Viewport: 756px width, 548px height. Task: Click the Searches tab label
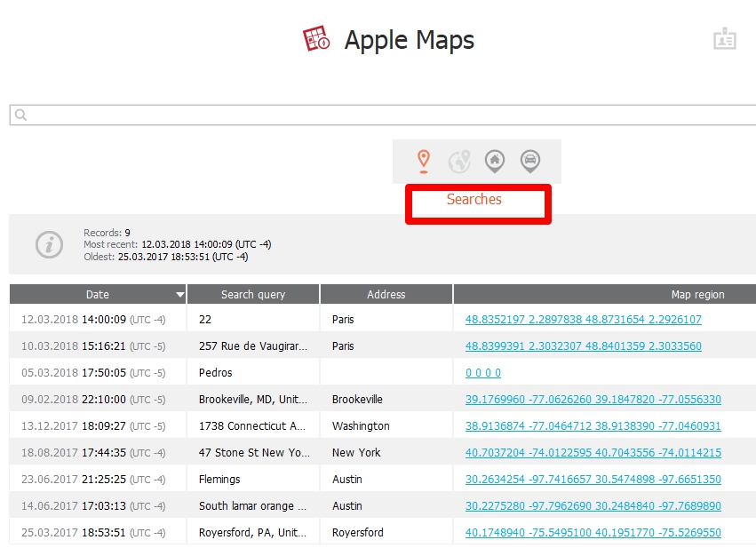coord(474,199)
